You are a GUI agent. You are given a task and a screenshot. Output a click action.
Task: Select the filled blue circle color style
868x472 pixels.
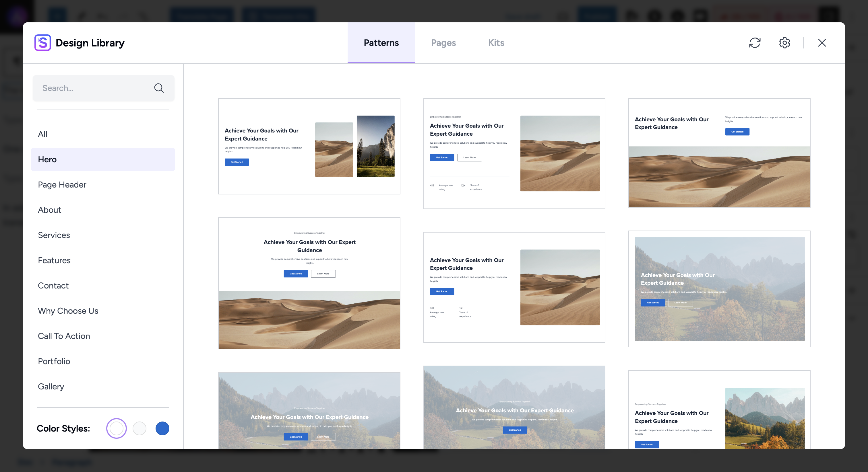162,428
